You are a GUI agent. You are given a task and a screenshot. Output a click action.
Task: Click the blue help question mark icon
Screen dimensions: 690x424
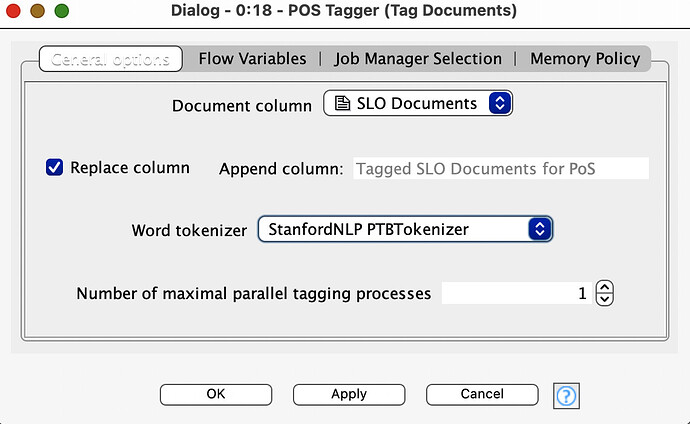tap(566, 396)
